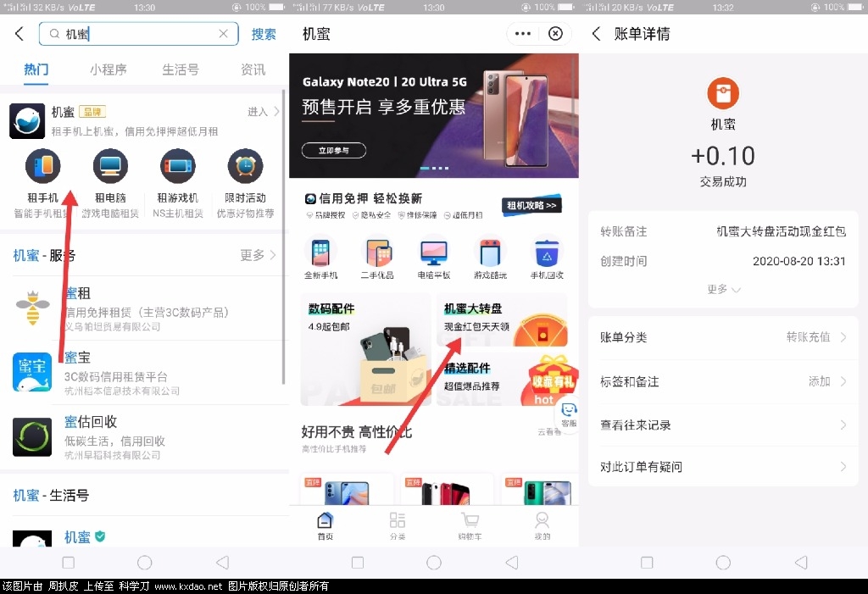Focus the search field containing 机蜜
Image resolution: width=868 pixels, height=594 pixels.
click(138, 34)
